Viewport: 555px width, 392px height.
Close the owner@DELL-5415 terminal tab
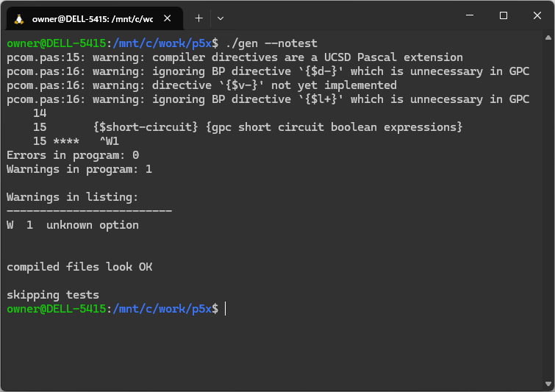click(168, 18)
